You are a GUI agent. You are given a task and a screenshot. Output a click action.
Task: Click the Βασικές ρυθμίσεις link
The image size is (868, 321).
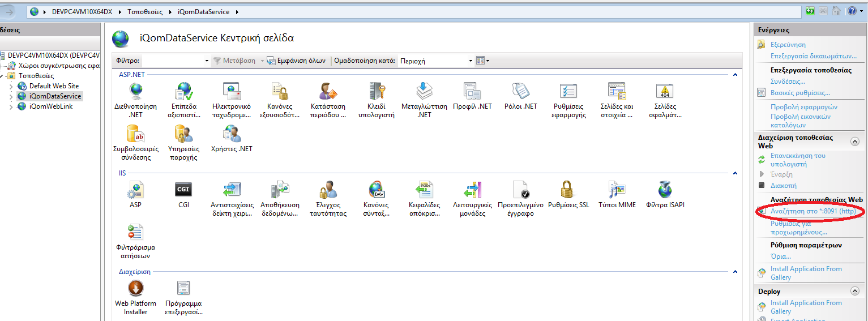(800, 93)
